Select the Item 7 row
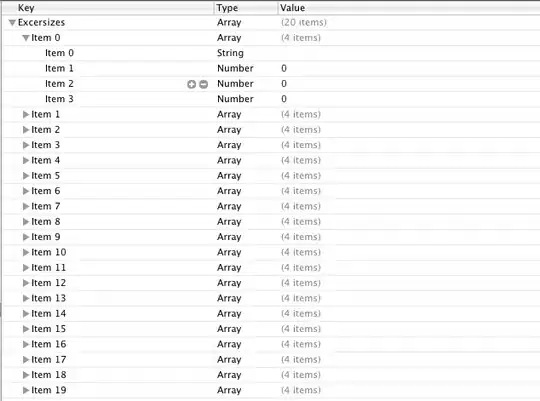 click(271, 206)
